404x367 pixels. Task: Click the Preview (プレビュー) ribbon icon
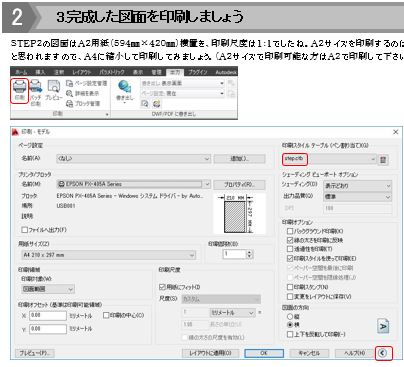point(54,90)
